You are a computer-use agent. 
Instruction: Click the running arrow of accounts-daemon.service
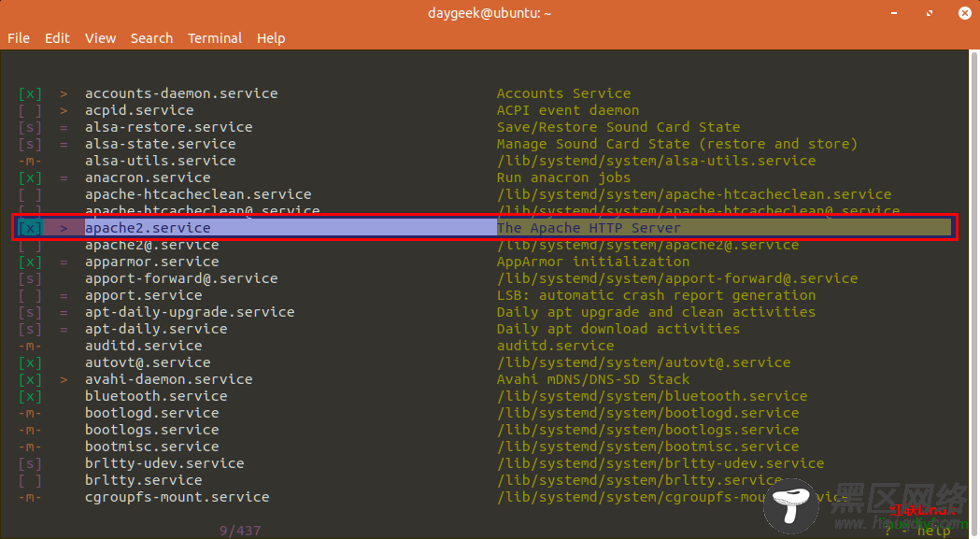[64, 93]
